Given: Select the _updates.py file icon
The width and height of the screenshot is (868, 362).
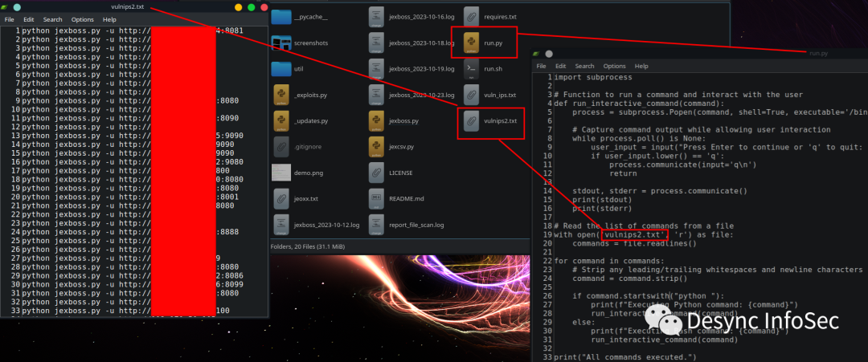Looking at the screenshot, I should 282,121.
